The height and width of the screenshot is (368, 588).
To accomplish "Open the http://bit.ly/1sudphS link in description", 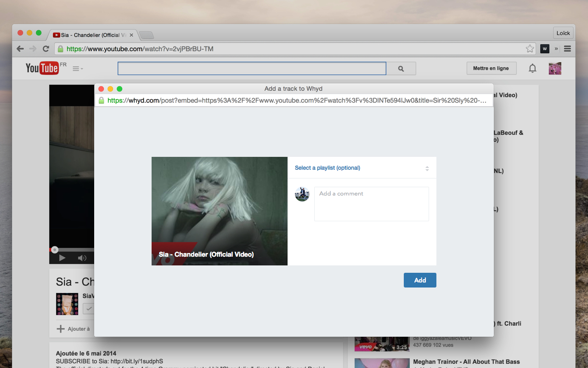I will pyautogui.click(x=136, y=361).
